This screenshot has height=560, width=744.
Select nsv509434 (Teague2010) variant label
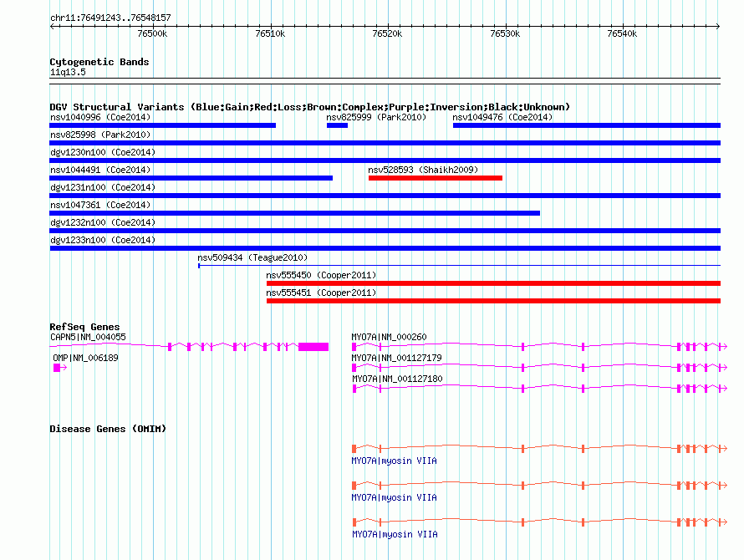click(252, 257)
